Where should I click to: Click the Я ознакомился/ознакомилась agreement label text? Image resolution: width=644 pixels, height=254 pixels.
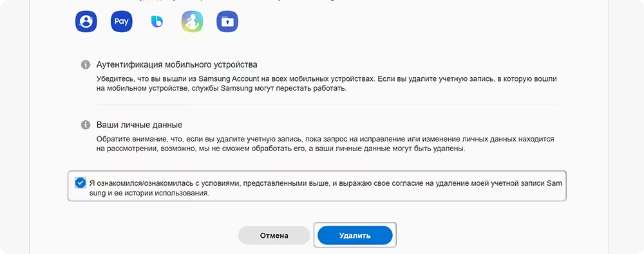[325, 188]
